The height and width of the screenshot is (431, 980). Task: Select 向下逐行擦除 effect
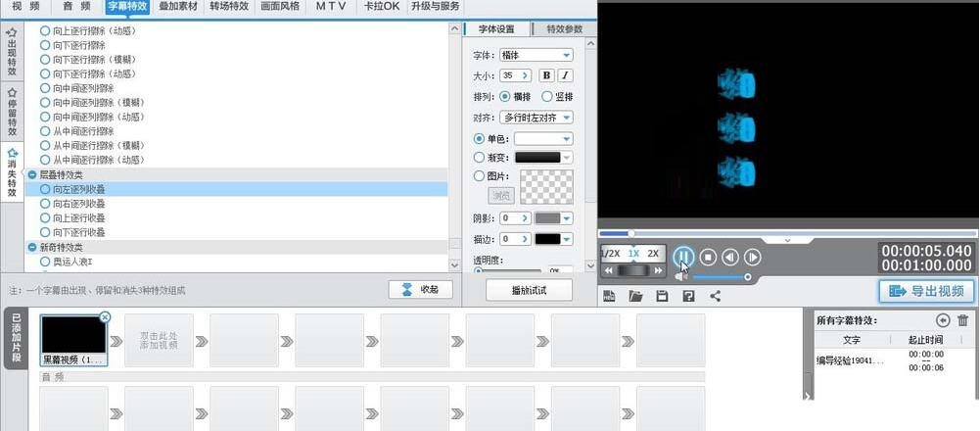[72, 45]
